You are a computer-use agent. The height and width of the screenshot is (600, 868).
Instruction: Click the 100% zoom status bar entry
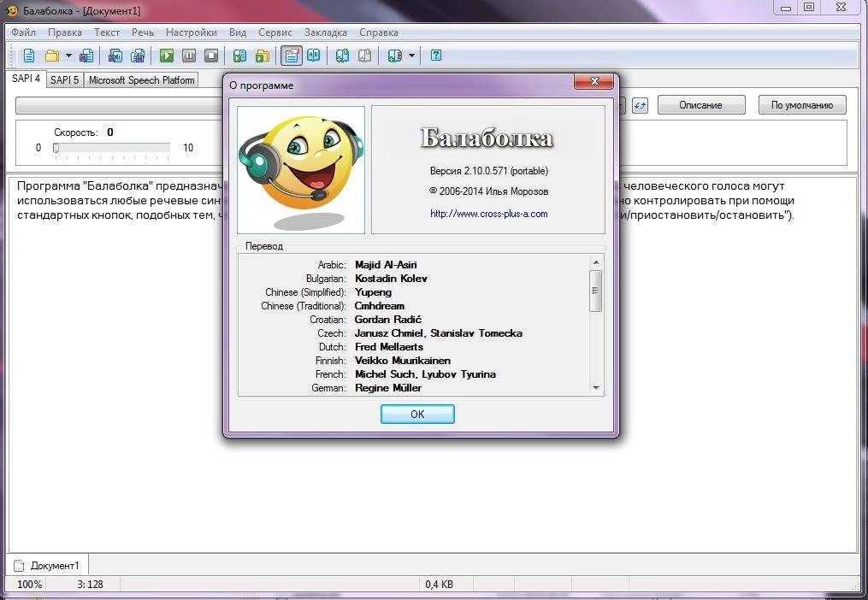tap(29, 584)
